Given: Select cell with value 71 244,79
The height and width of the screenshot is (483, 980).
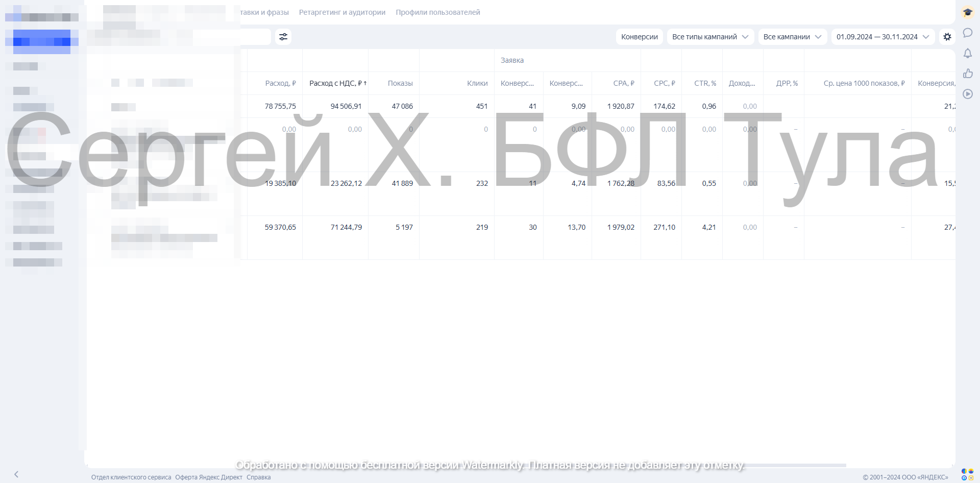Looking at the screenshot, I should [x=346, y=227].
